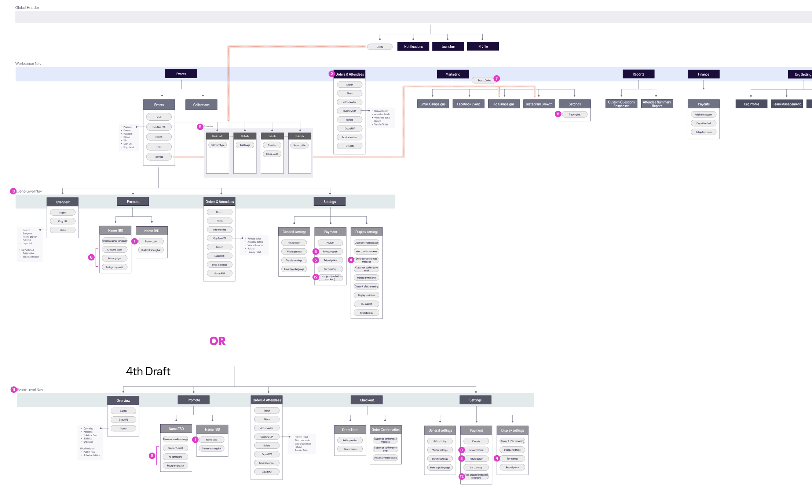Click the Promo Codes pill under Marketing

[x=484, y=80]
